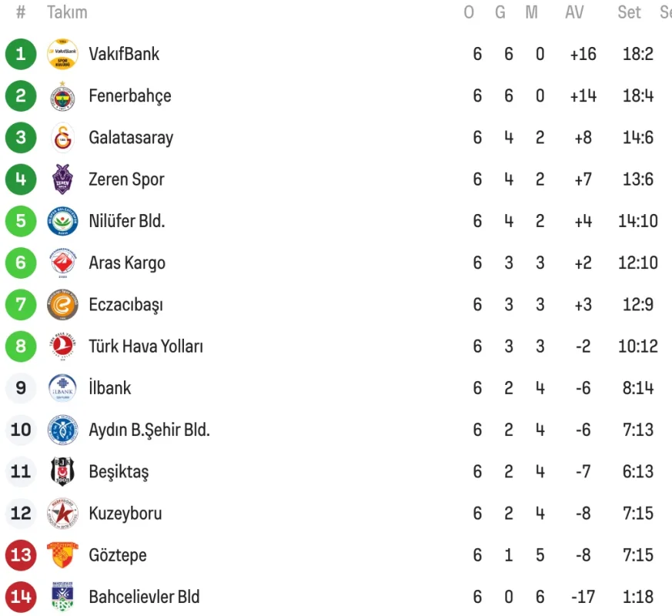Click the red rank 14 badge
Screen dimensions: 672x616
click(x=21, y=597)
